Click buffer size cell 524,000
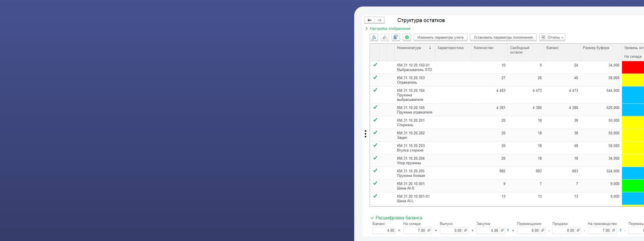Image resolution: width=644 pixels, height=241 pixels. (601, 173)
